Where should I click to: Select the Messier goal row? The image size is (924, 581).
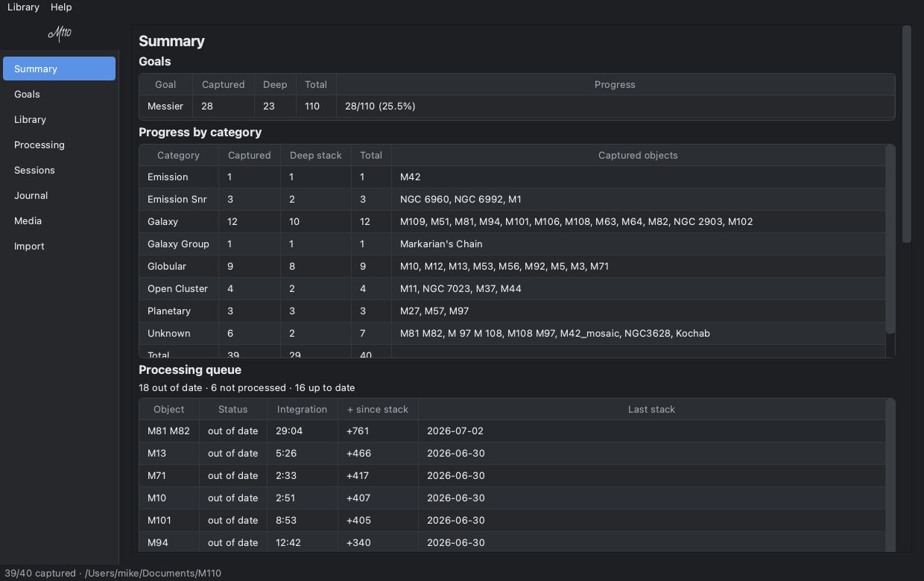click(x=516, y=106)
